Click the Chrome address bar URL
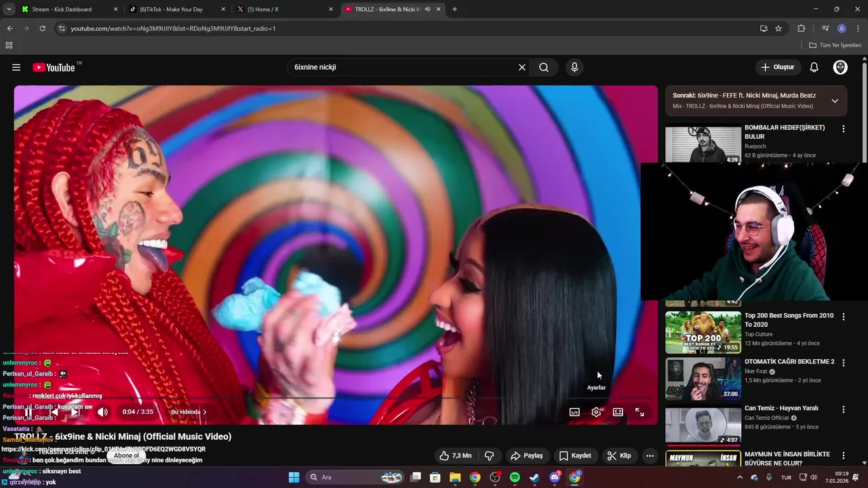The height and width of the screenshot is (488, 868). click(x=173, y=28)
